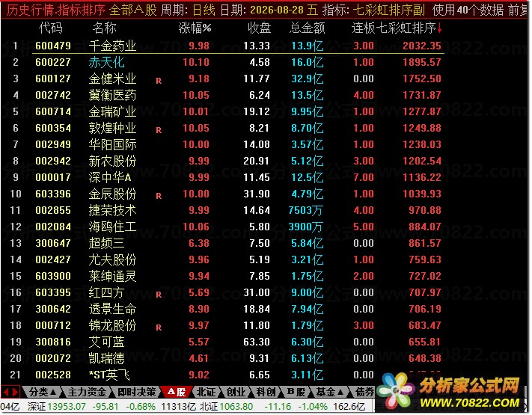The width and height of the screenshot is (532, 415).
Task: Click the 总金额 value 32.9亿
Action: tap(307, 79)
